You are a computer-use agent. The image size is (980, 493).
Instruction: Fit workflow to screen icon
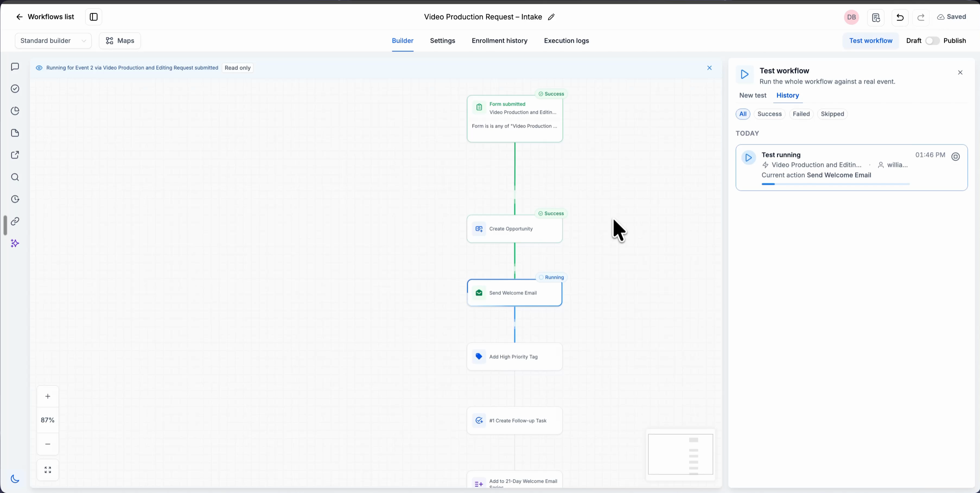48,470
